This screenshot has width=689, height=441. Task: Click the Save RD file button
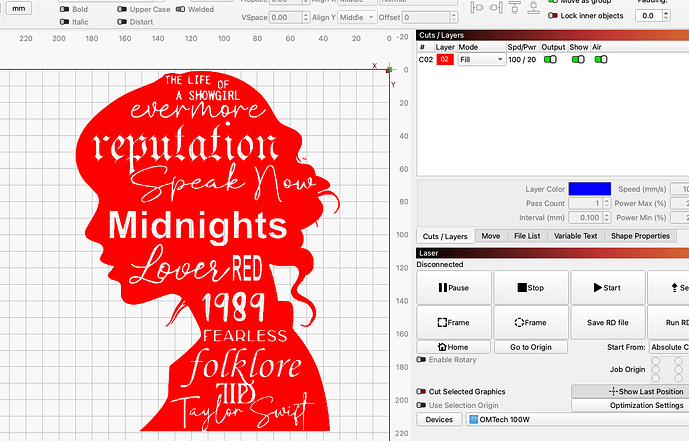(607, 323)
